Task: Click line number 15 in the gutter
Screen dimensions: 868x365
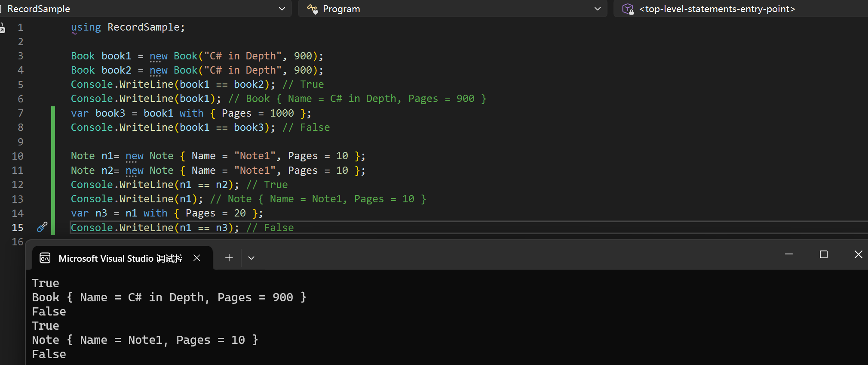Action: [x=18, y=228]
